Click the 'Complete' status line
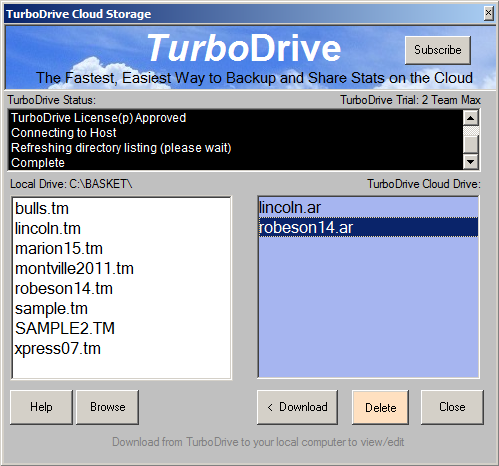Screen dimensions: 499x466 [x=38, y=163]
